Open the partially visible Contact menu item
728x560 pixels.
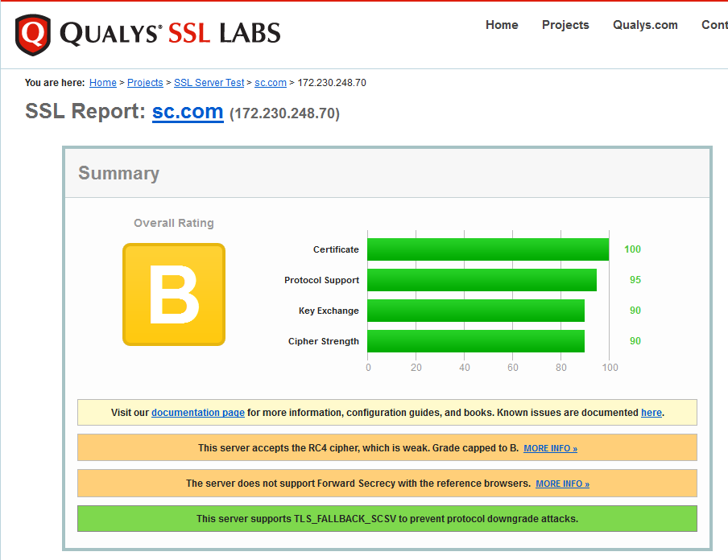(714, 25)
